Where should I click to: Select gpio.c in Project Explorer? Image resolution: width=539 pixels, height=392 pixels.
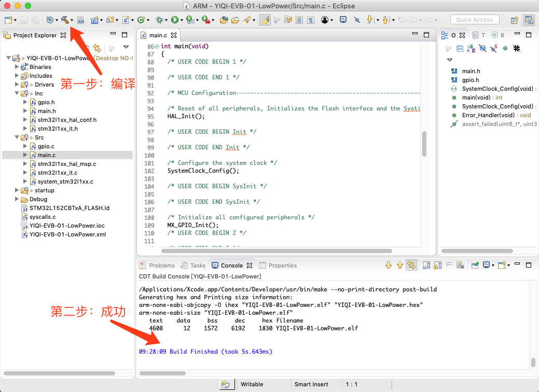click(x=46, y=146)
